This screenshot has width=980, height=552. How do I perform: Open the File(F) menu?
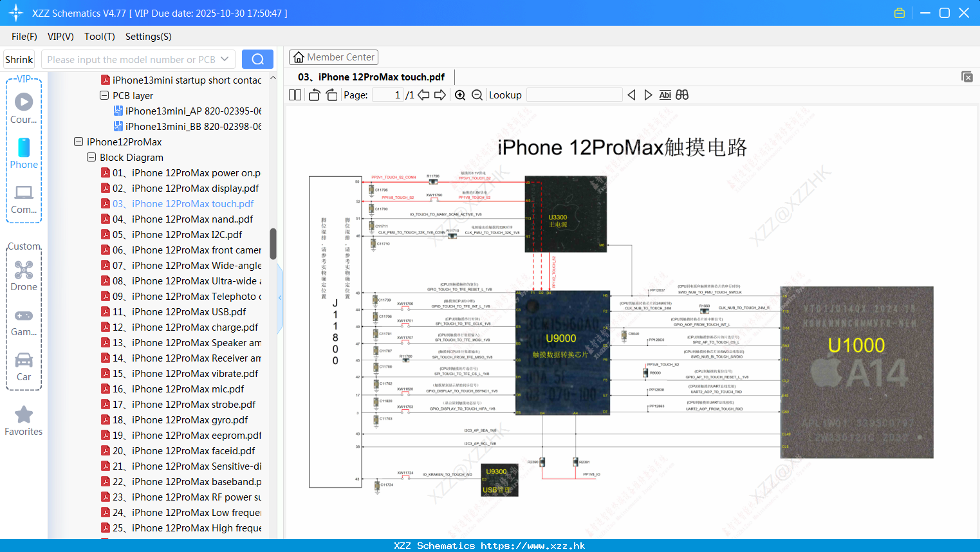click(24, 36)
